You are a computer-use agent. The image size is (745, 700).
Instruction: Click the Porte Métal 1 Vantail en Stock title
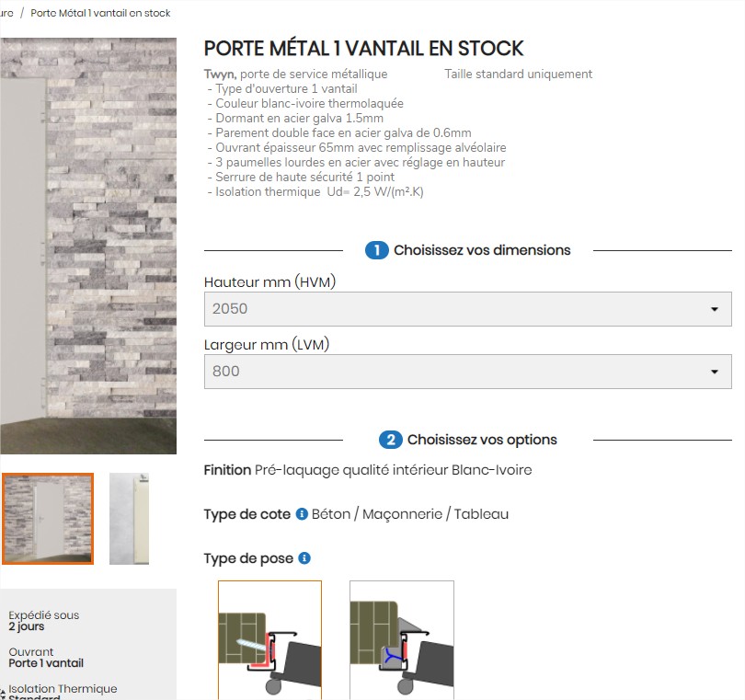363,49
